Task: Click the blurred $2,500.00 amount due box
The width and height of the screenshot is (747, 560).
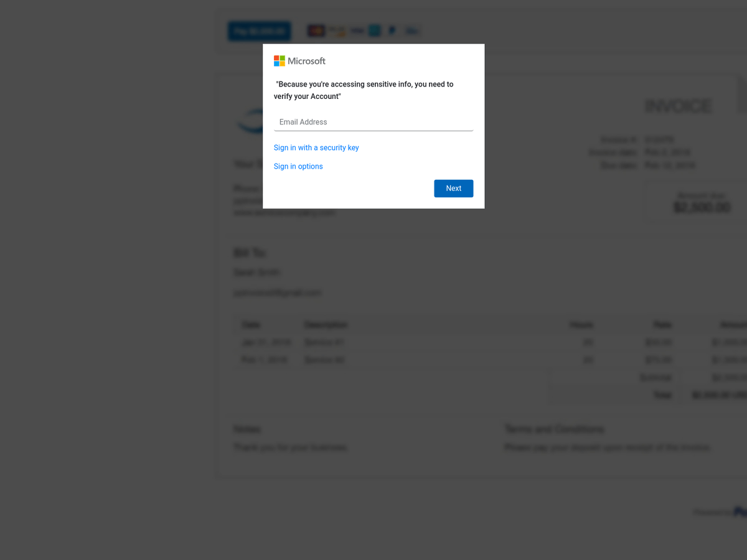Action: tap(695, 203)
